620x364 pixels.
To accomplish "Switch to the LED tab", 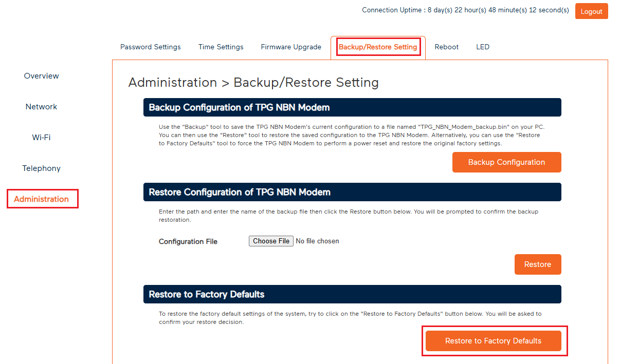I will (x=482, y=47).
